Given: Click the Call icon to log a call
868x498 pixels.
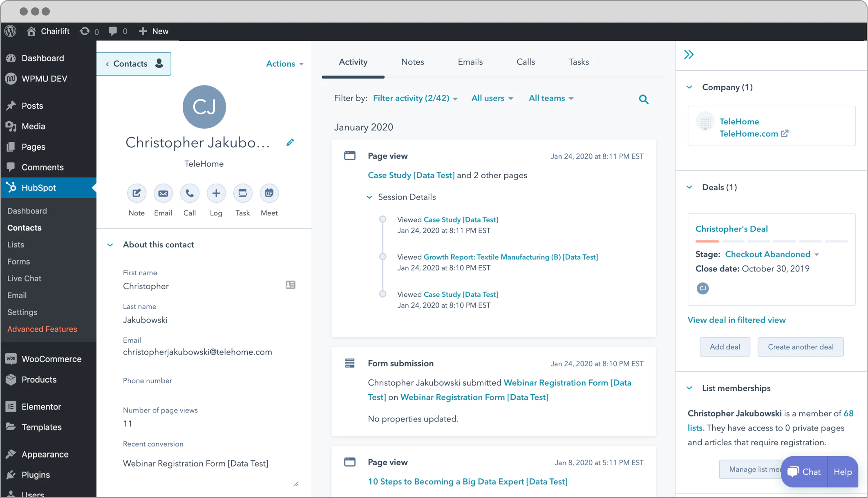Looking at the screenshot, I should click(x=190, y=193).
